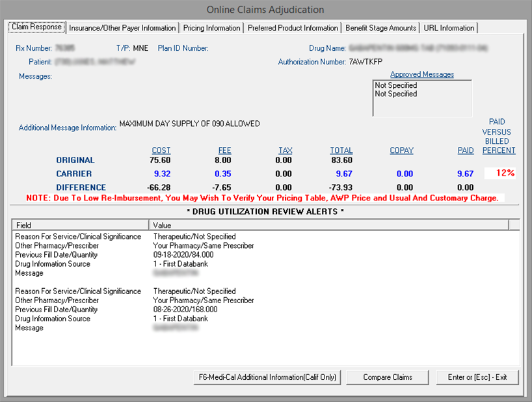
Task: Select the Preferred Product Information tab
Action: (293, 28)
